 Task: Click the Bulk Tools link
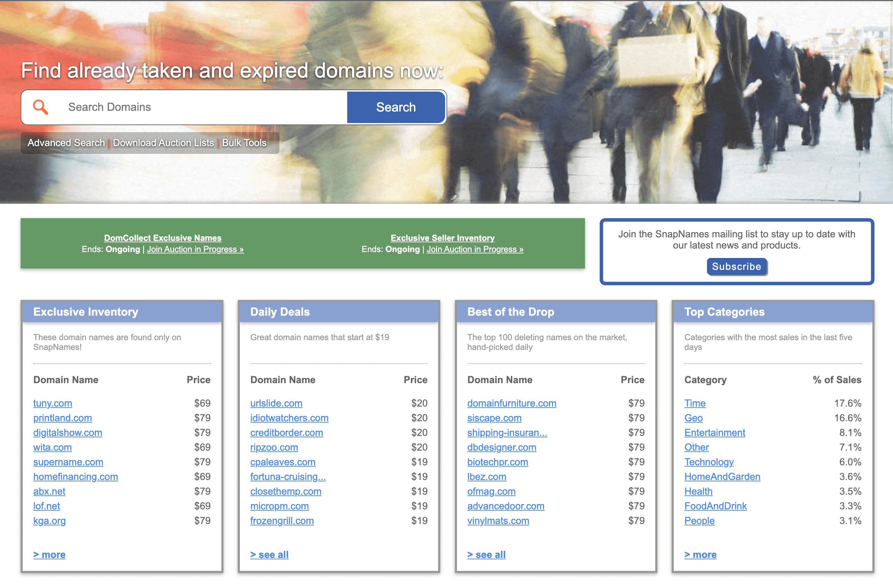(x=244, y=142)
